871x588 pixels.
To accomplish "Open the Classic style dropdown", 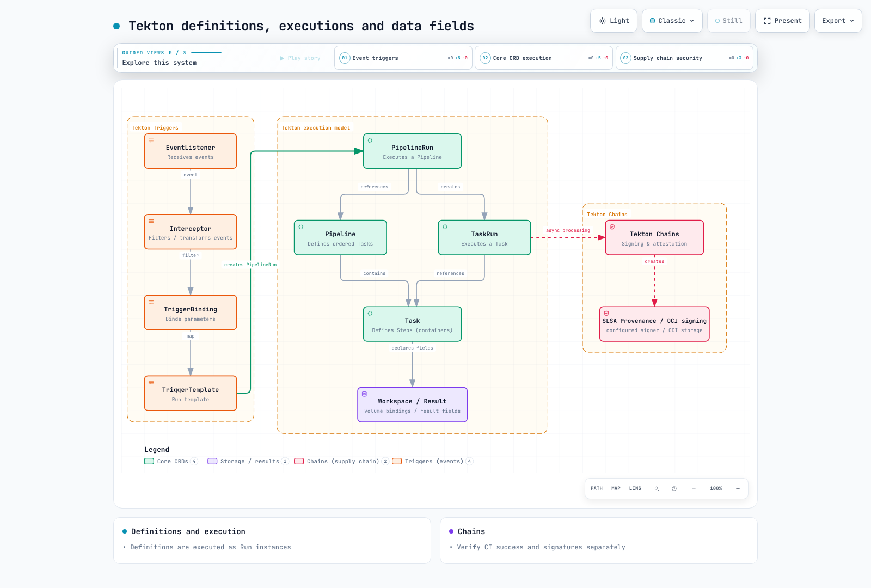I will click(672, 21).
